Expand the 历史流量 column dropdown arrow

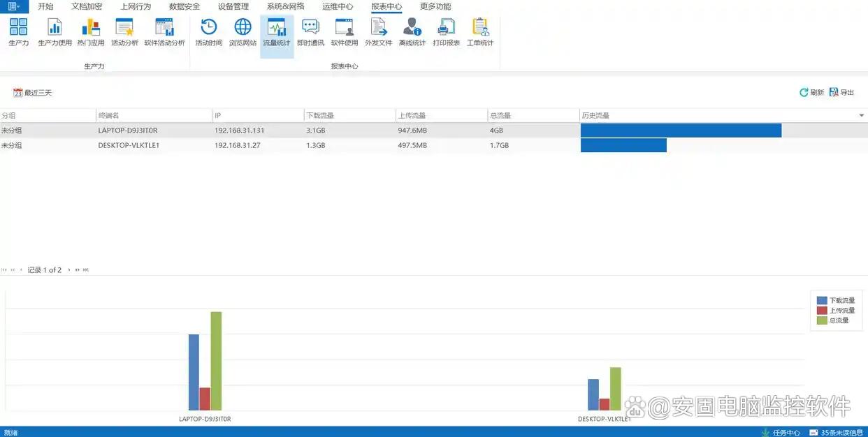[861, 115]
